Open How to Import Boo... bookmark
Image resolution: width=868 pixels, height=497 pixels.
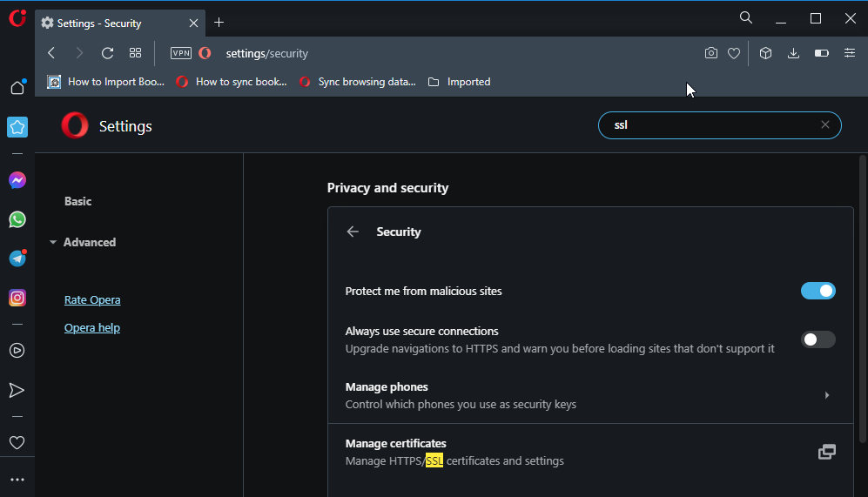(x=105, y=82)
